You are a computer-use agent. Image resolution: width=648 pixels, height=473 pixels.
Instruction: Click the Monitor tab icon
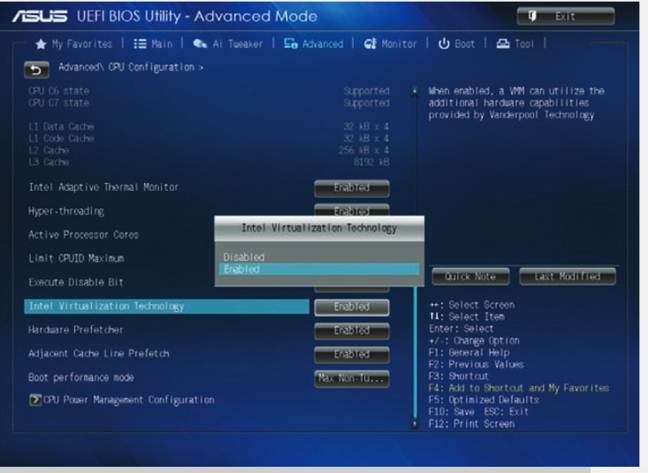pyautogui.click(x=370, y=44)
